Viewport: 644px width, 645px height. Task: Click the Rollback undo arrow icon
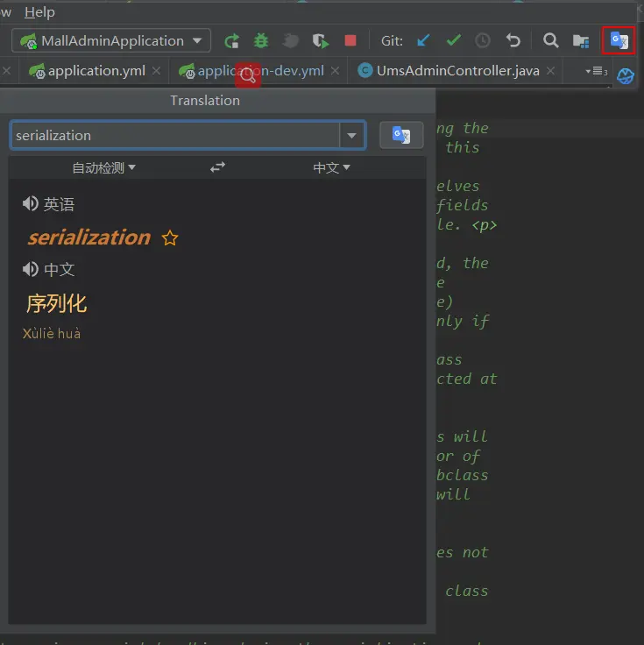(x=513, y=40)
